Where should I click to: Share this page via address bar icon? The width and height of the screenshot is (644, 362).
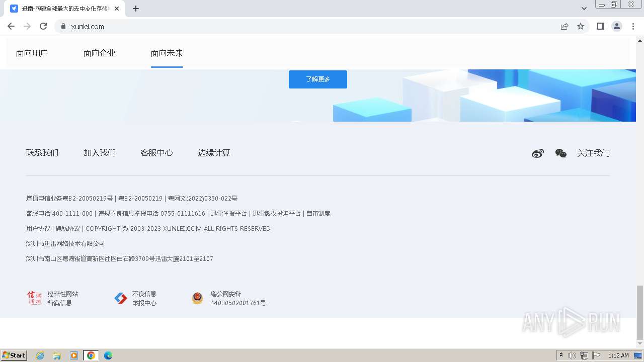pyautogui.click(x=565, y=26)
